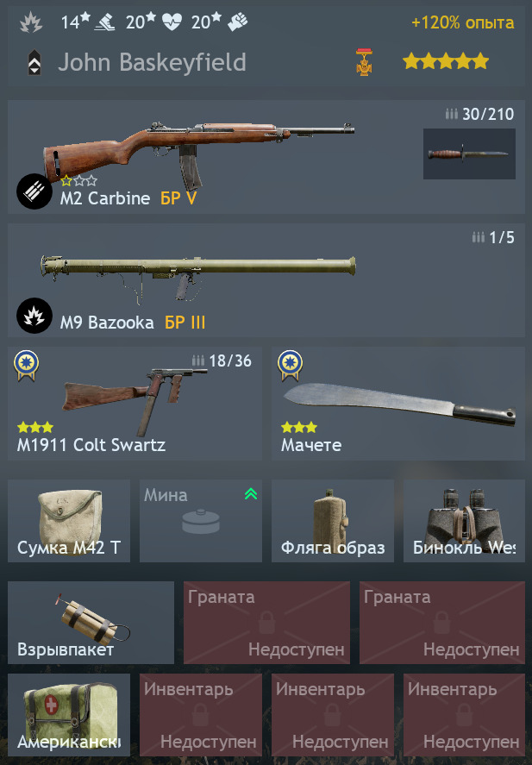Select the Мачете melee weapon slot
Screen dimensions: 532x765
point(398,404)
